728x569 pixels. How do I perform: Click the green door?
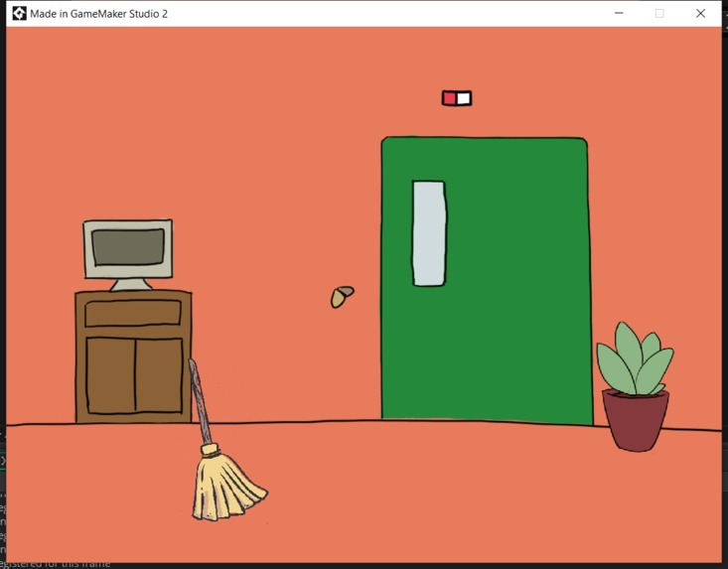pos(487,280)
